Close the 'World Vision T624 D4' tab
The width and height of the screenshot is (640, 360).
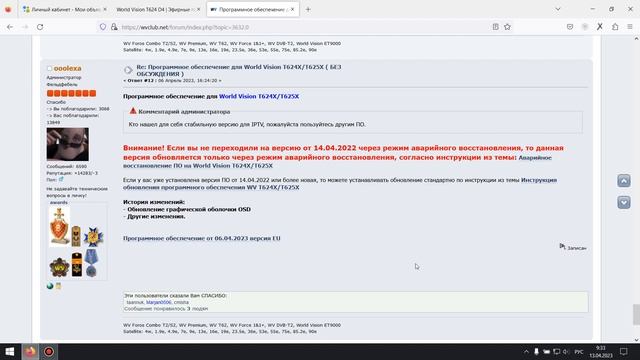coord(199,9)
